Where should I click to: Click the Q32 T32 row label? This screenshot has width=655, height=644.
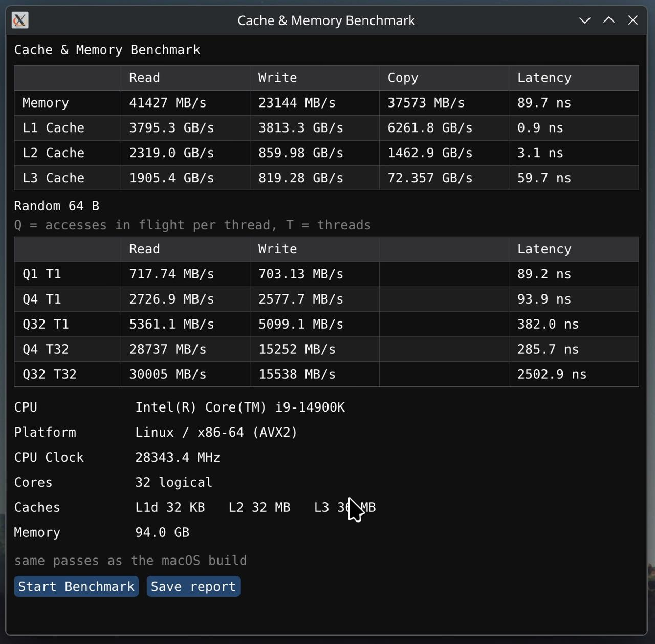50,374
